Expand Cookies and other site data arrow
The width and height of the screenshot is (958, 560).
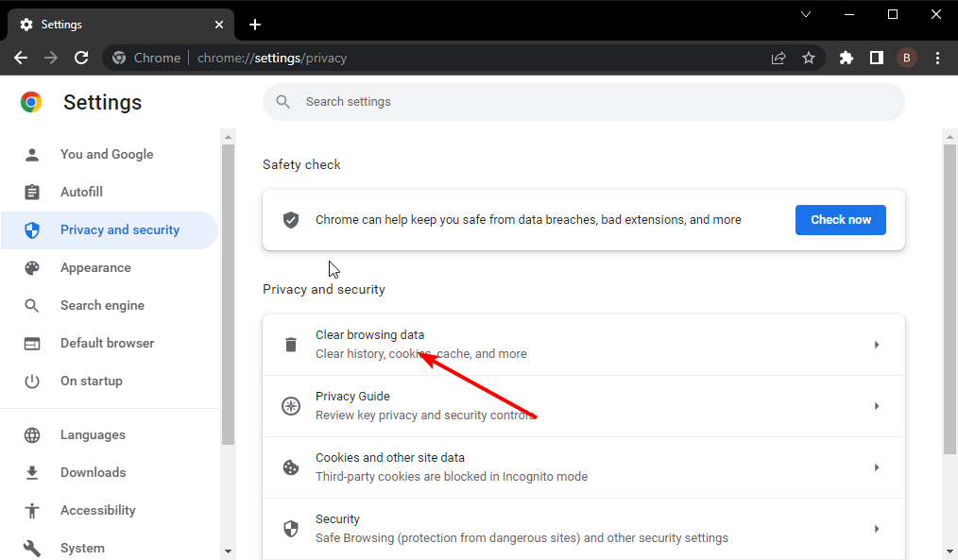click(x=877, y=467)
